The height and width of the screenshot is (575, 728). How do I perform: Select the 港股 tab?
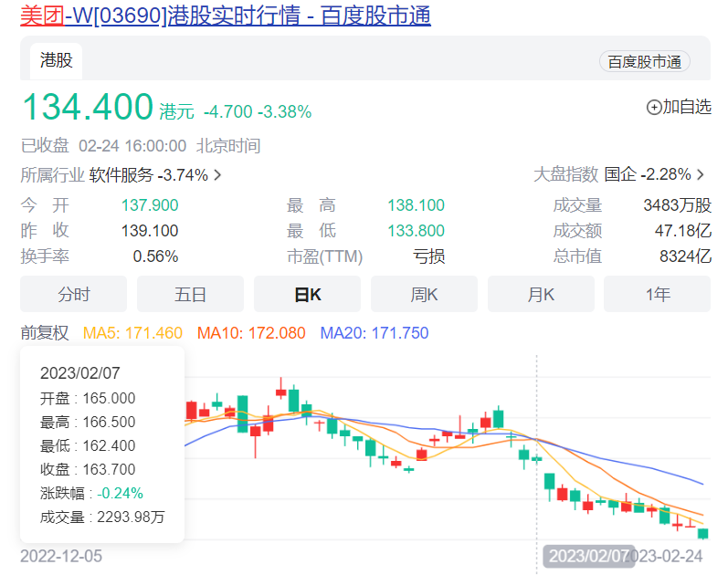(57, 60)
